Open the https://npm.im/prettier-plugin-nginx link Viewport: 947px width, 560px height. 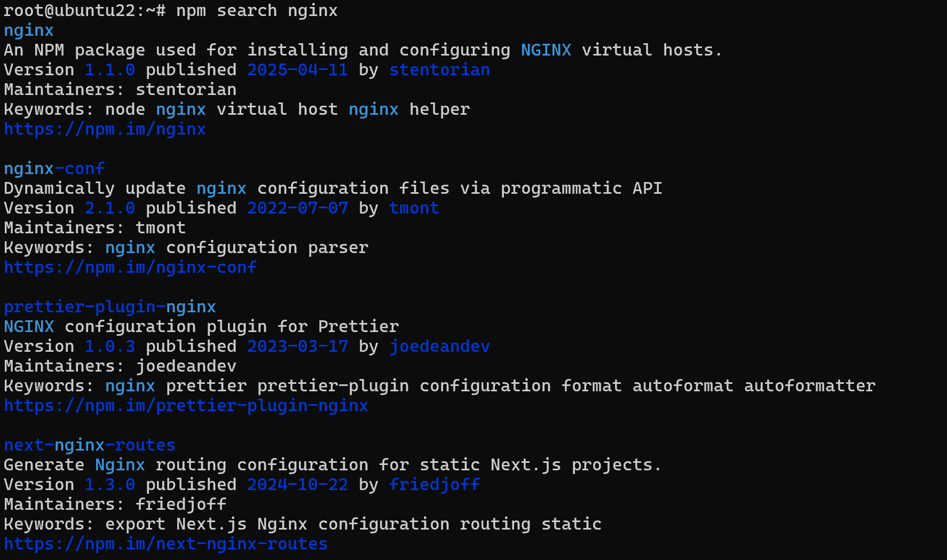pyautogui.click(x=186, y=406)
